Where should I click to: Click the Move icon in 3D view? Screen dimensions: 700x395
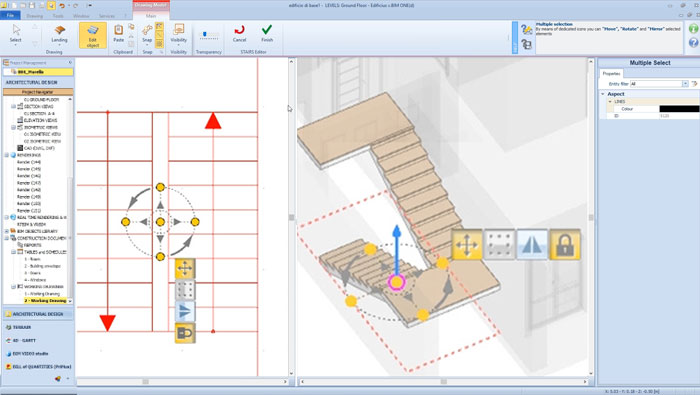tap(467, 245)
